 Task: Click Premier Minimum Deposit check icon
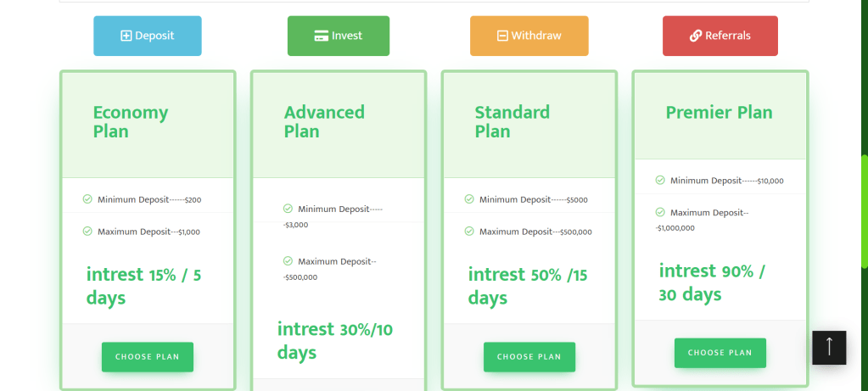pos(660,180)
